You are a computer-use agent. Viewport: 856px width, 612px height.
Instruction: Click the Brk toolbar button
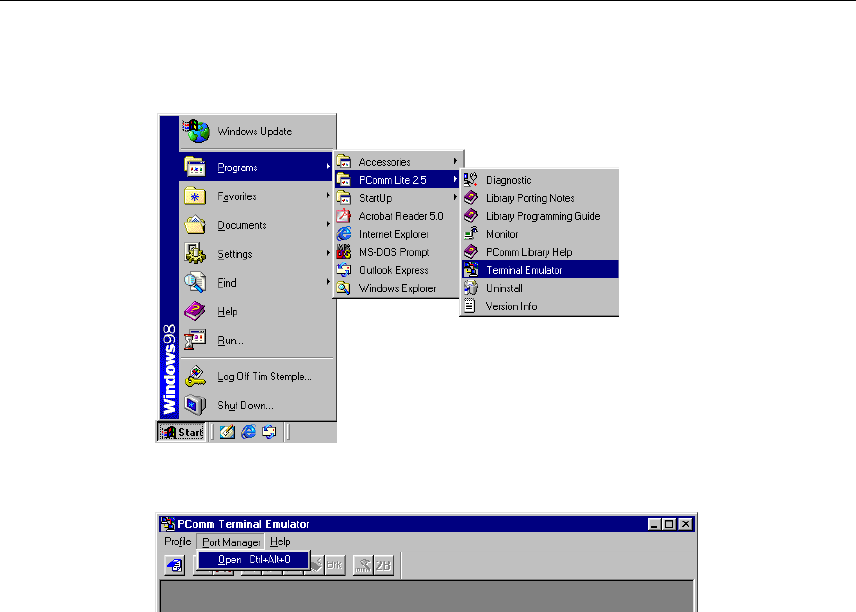click(335, 565)
